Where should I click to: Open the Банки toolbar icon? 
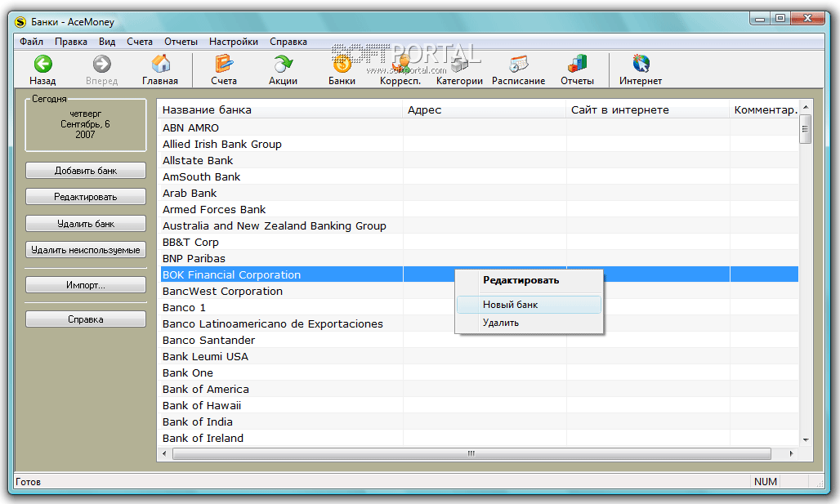(342, 64)
